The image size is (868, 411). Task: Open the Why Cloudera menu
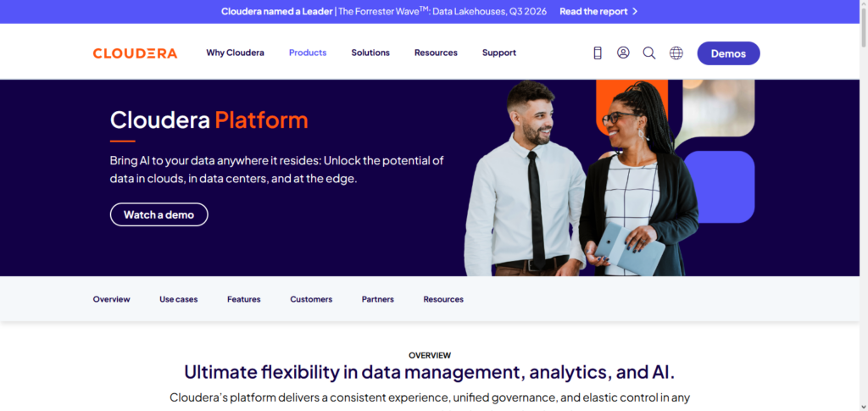[236, 53]
